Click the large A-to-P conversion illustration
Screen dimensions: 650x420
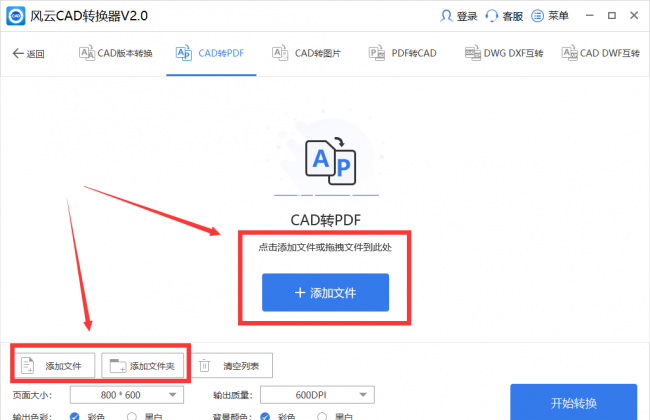(330, 161)
